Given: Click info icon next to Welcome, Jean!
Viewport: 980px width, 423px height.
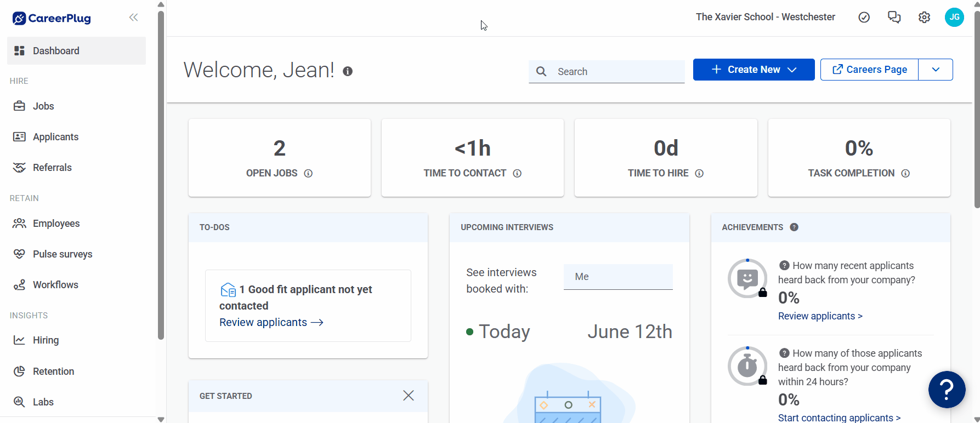Looking at the screenshot, I should (x=348, y=71).
